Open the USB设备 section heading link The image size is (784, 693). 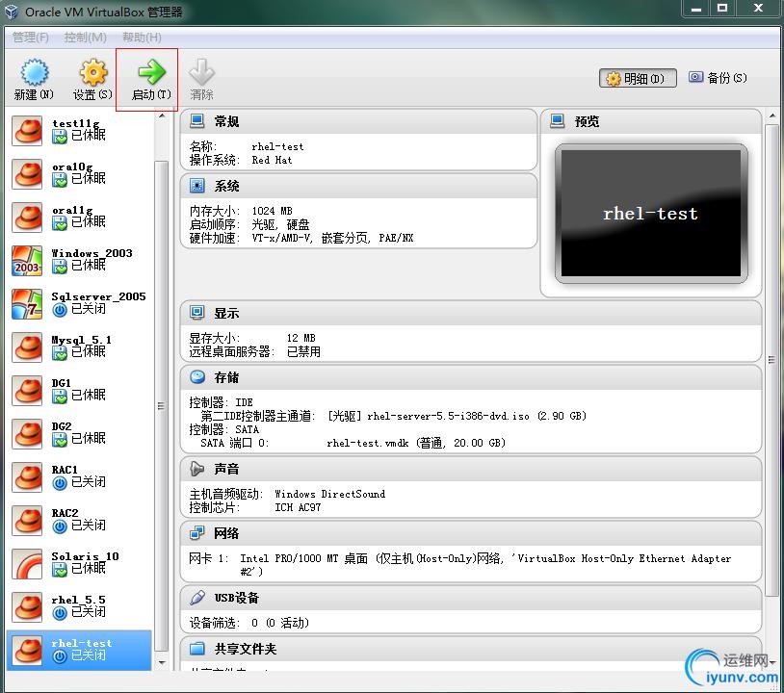tap(237, 598)
